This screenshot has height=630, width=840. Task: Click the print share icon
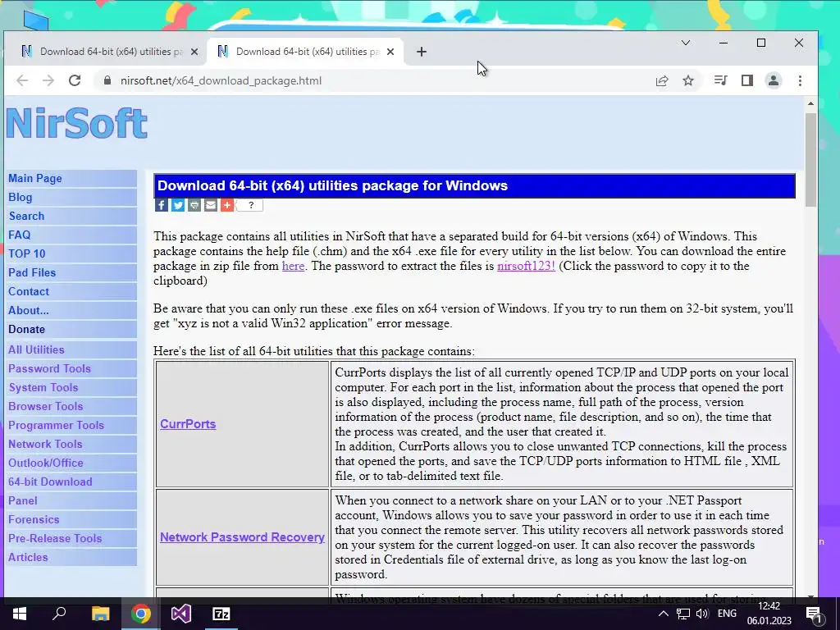point(194,205)
